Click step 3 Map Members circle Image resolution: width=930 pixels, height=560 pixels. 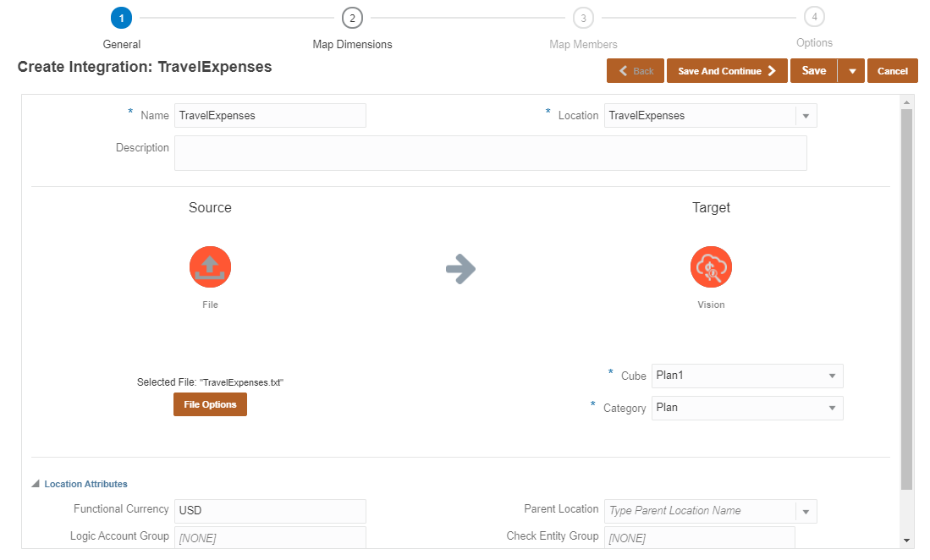click(583, 18)
